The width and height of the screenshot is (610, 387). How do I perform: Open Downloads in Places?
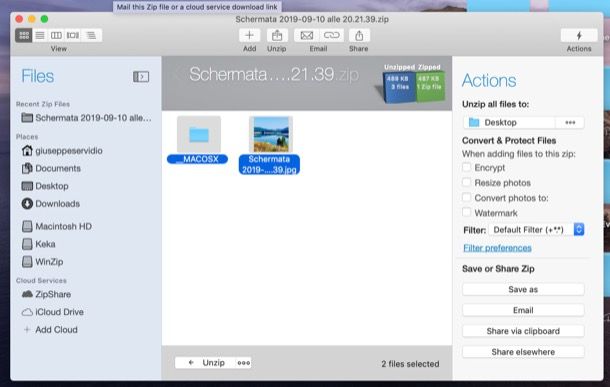click(51, 203)
